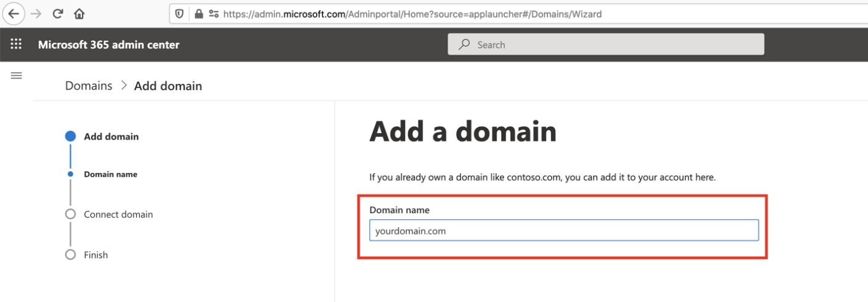The width and height of the screenshot is (868, 302).
Task: Jump to the Finish wizard step
Action: (96, 255)
